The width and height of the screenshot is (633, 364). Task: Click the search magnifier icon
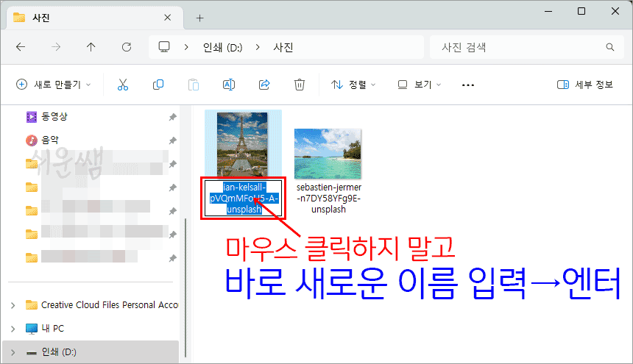coord(610,47)
